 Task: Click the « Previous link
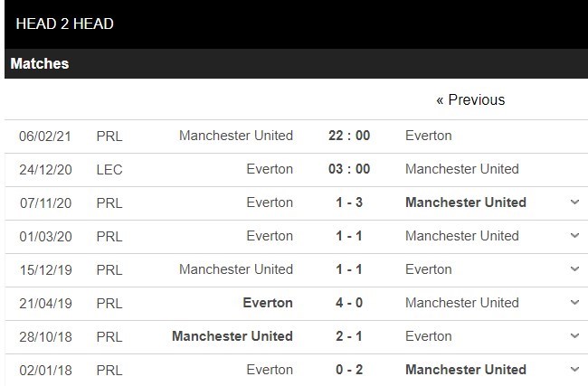[x=470, y=99]
